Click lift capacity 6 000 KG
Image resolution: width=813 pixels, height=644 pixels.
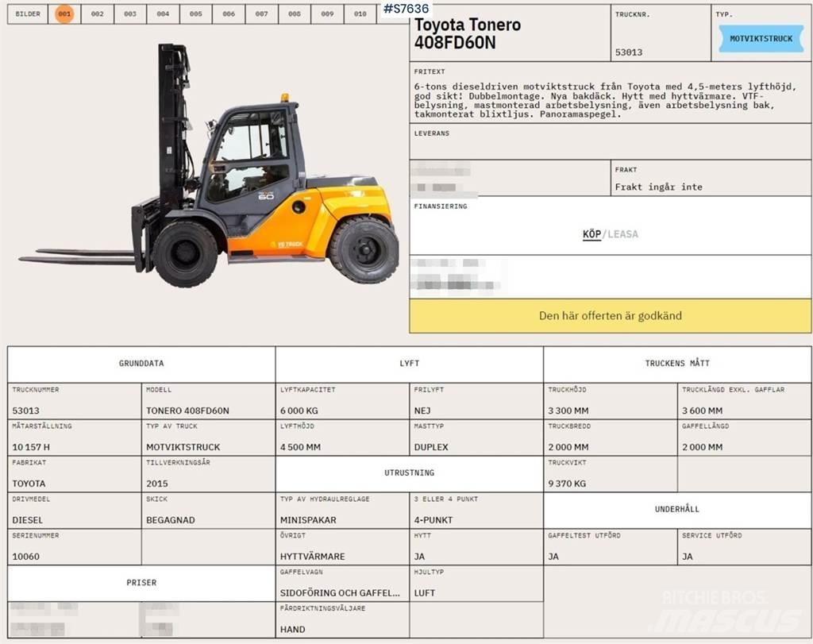click(x=299, y=411)
